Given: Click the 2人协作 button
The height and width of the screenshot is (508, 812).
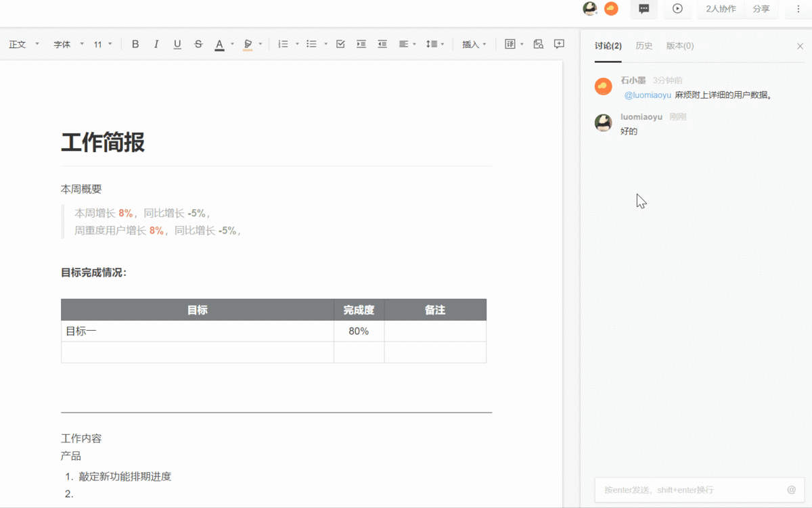Looking at the screenshot, I should tap(721, 9).
